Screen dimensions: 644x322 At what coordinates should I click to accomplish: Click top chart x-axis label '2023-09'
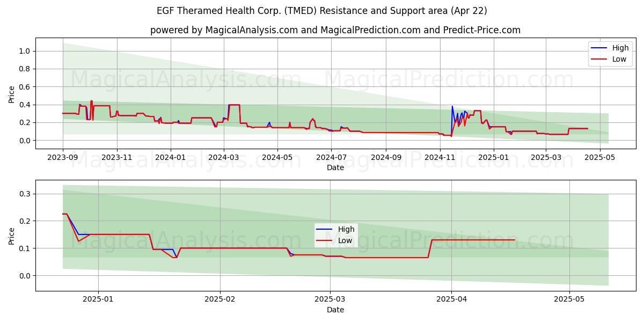tap(63, 158)
